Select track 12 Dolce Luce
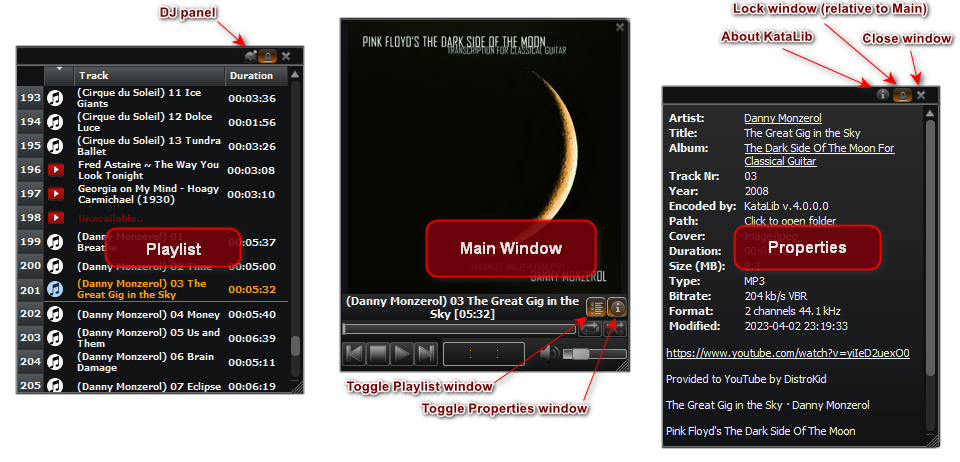Image resolution: width=960 pixels, height=462 pixels. coord(144,122)
